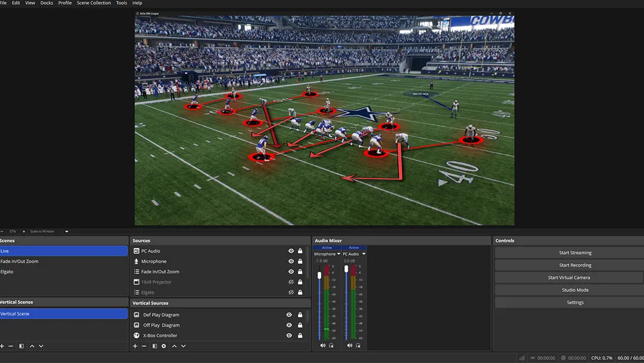Click the Def Play Diagram image icon
Screen dimensions: 644x363
137,315
